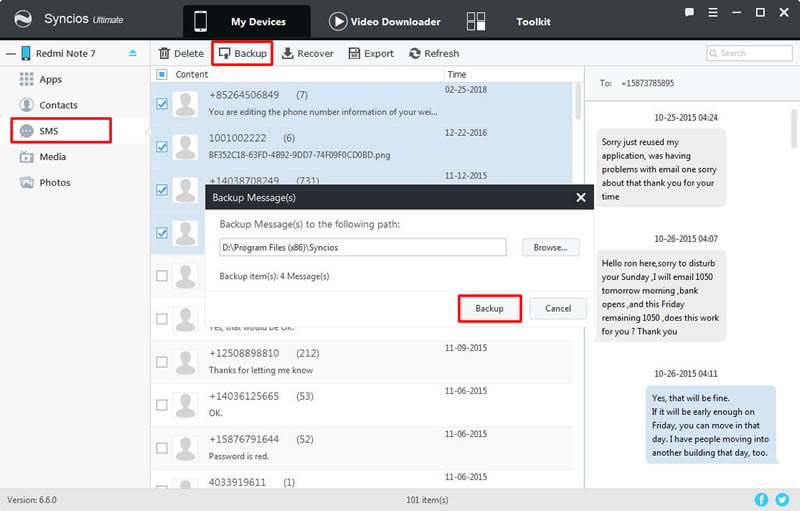The image size is (800, 511).
Task: Collapse the Redmi Note 7 tree
Action: coord(11,54)
